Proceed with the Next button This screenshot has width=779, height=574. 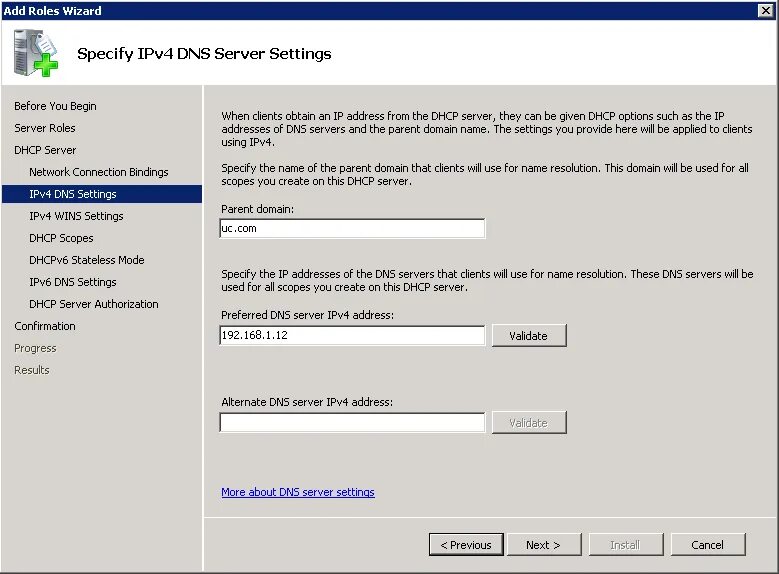click(544, 545)
